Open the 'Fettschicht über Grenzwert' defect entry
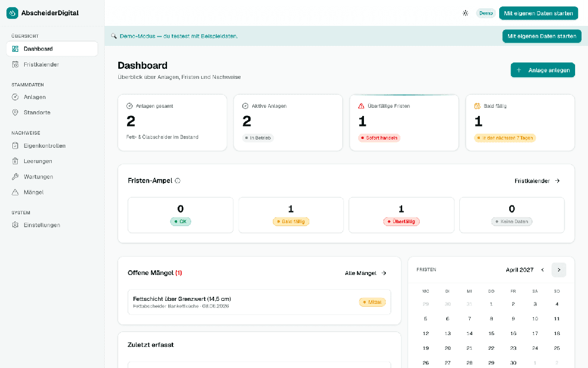588x368 pixels. pyautogui.click(x=259, y=302)
